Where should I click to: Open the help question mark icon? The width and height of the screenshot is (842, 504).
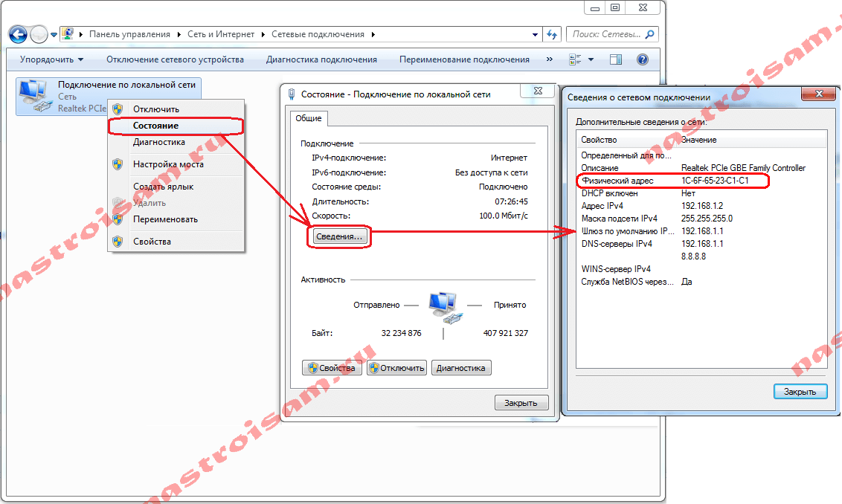click(643, 59)
